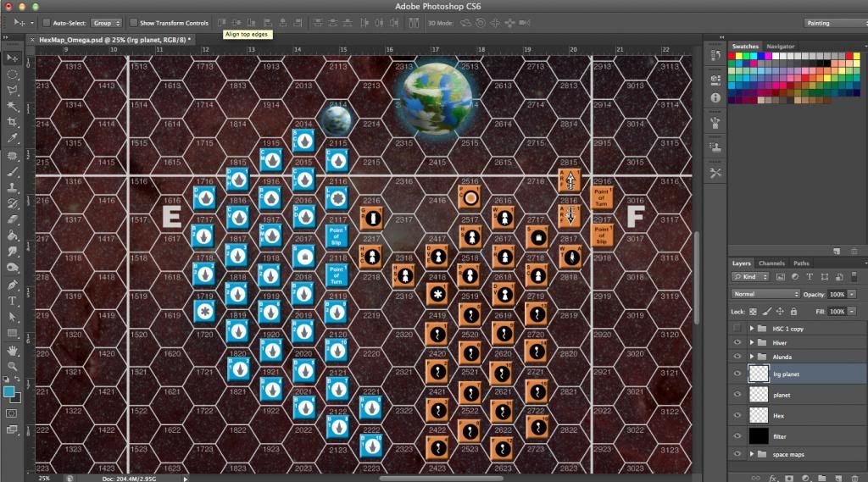
Task: Switch to the Navigator tab
Action: [780, 46]
